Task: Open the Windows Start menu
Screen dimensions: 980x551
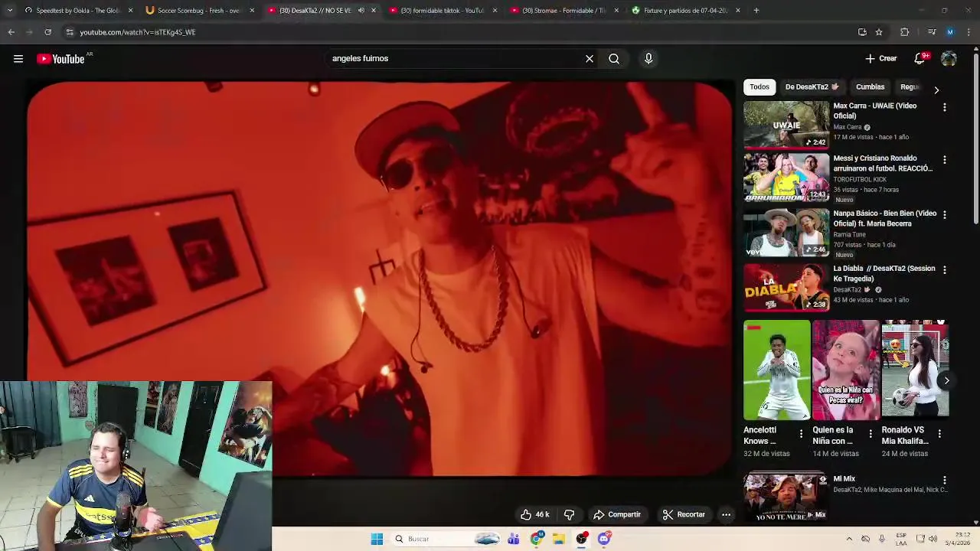Action: 377,539
